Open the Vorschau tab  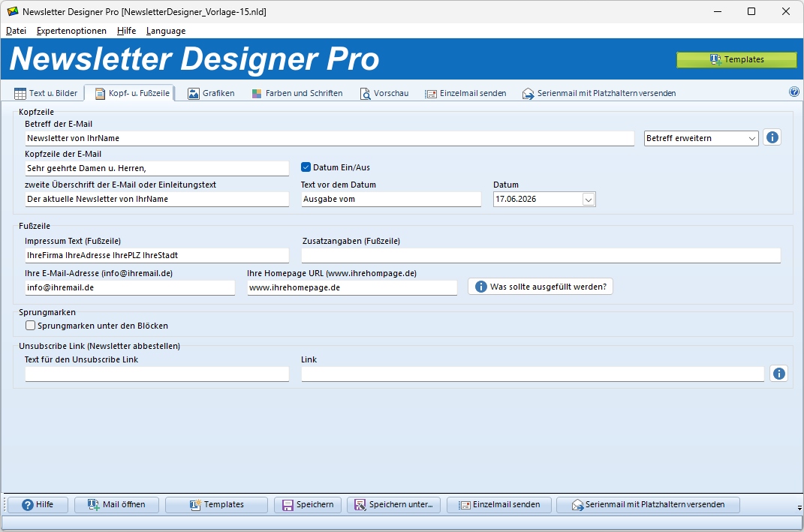[x=384, y=93]
